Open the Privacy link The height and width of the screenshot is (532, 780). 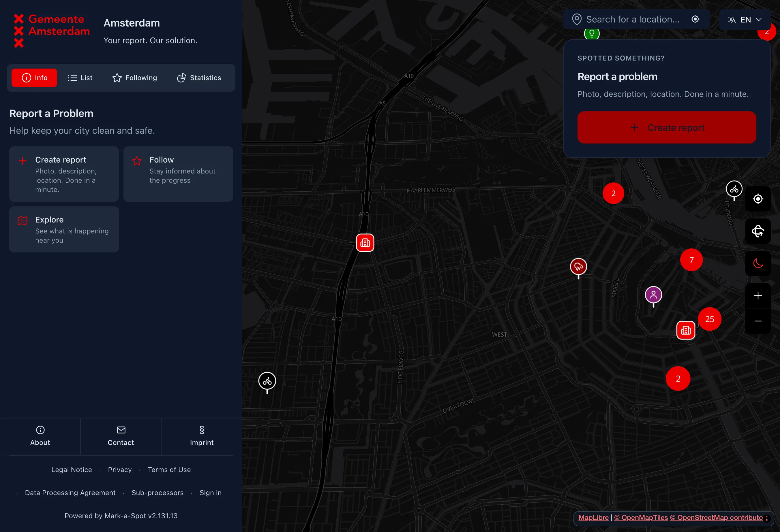pyautogui.click(x=120, y=470)
